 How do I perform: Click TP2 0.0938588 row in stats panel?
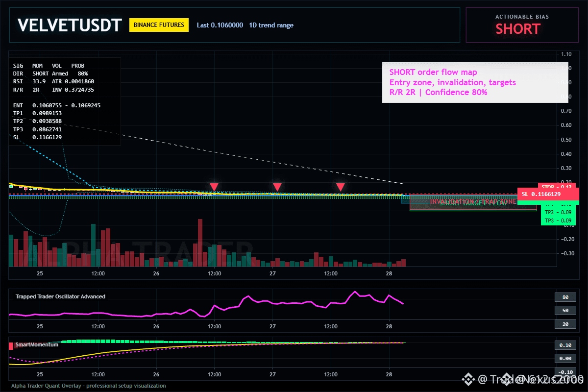click(37, 121)
